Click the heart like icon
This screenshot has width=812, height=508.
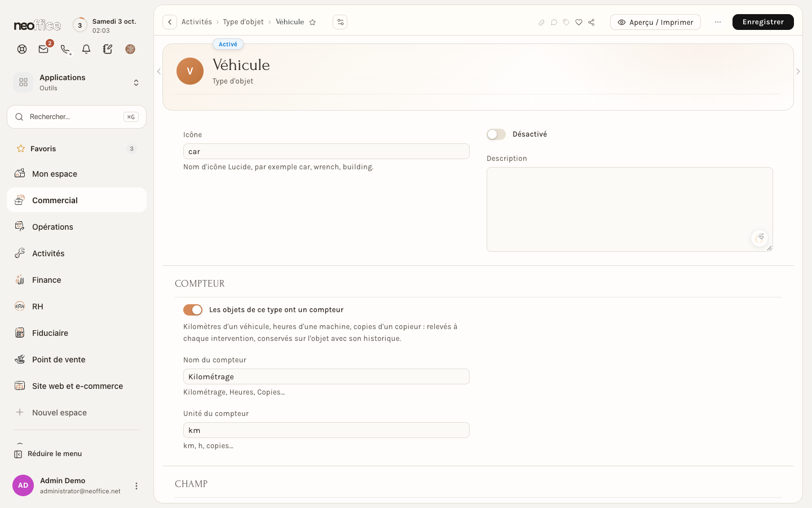click(579, 23)
